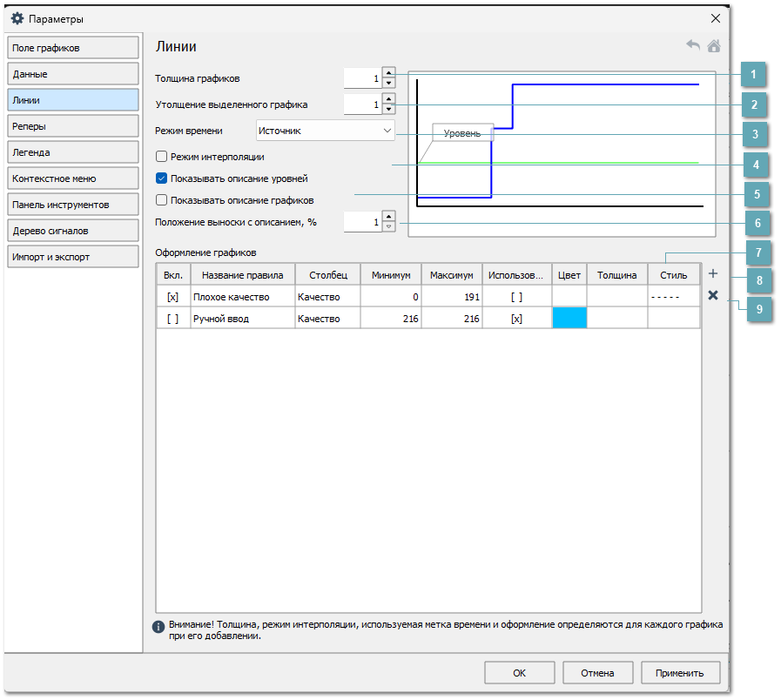The height and width of the screenshot is (700, 781).
Task: Click the info icon near warning text
Action: point(158,626)
